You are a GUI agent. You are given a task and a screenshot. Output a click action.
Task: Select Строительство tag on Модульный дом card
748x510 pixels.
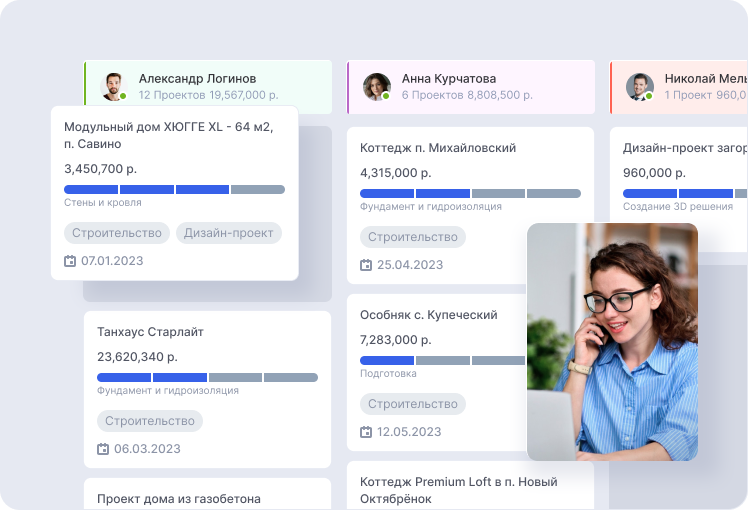coord(117,233)
